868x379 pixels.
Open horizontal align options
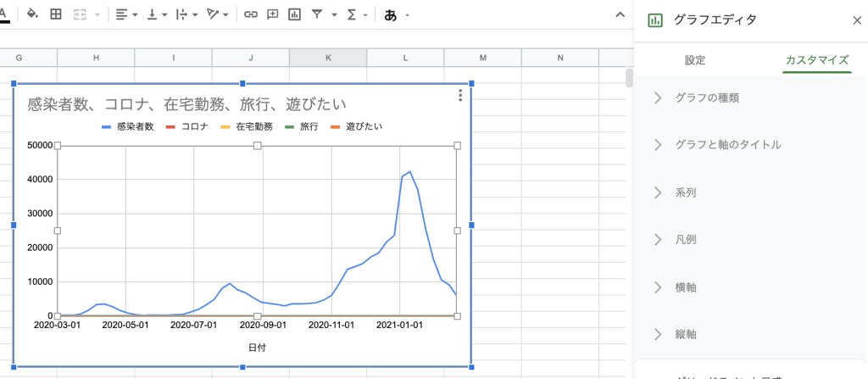pyautogui.click(x=127, y=15)
